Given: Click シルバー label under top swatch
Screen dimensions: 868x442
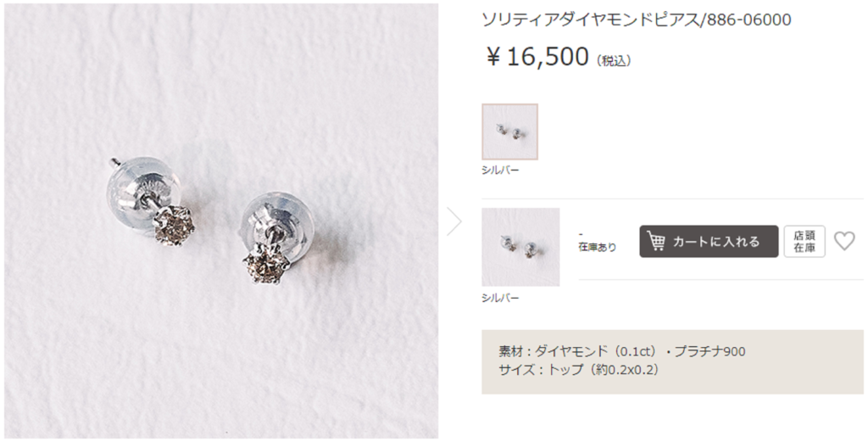Looking at the screenshot, I should coord(500,170).
